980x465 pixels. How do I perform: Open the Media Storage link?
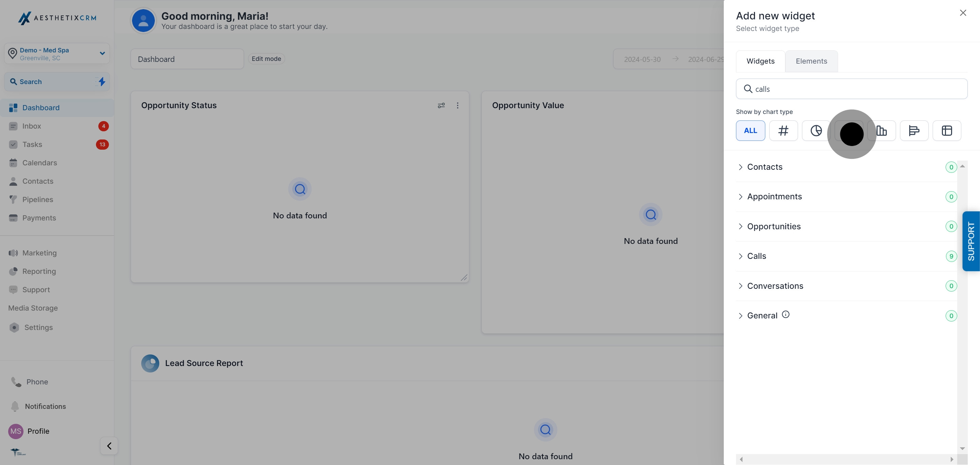tap(33, 308)
